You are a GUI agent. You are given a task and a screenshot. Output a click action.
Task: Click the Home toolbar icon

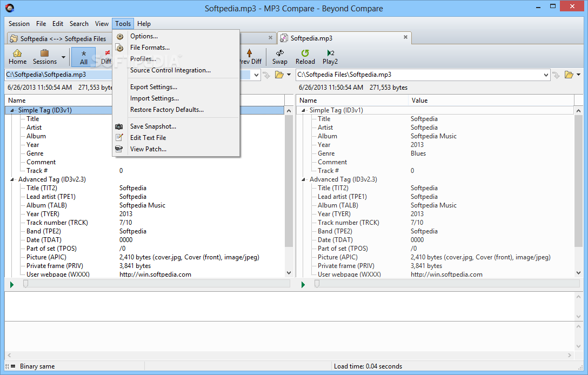17,57
